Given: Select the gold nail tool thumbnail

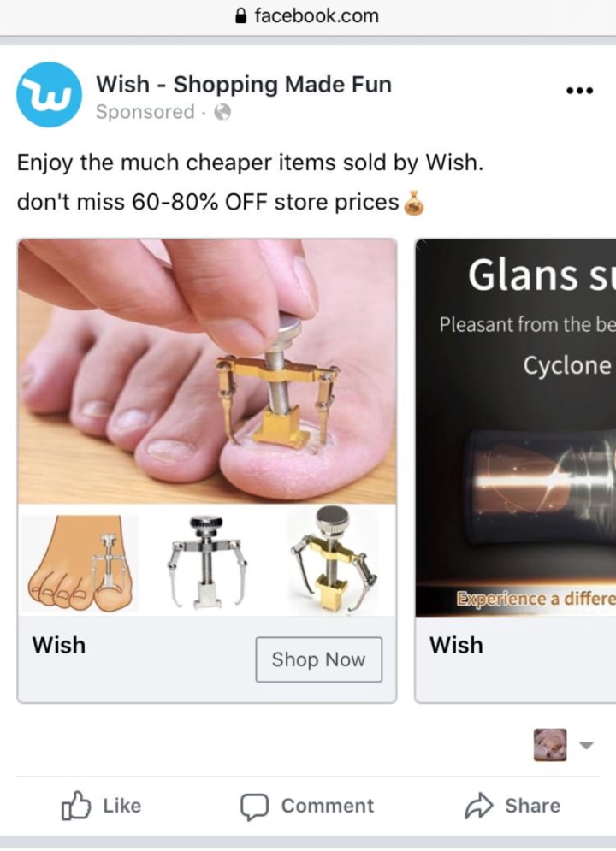Looking at the screenshot, I should tap(335, 559).
